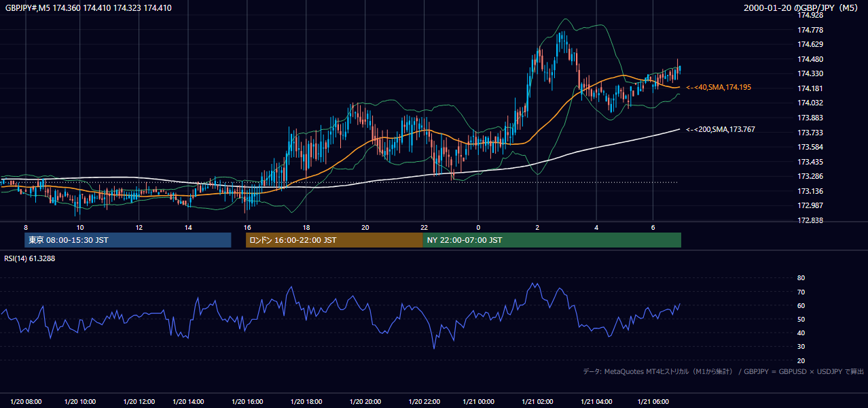Click hour label 4 under the price chart

coord(596,227)
